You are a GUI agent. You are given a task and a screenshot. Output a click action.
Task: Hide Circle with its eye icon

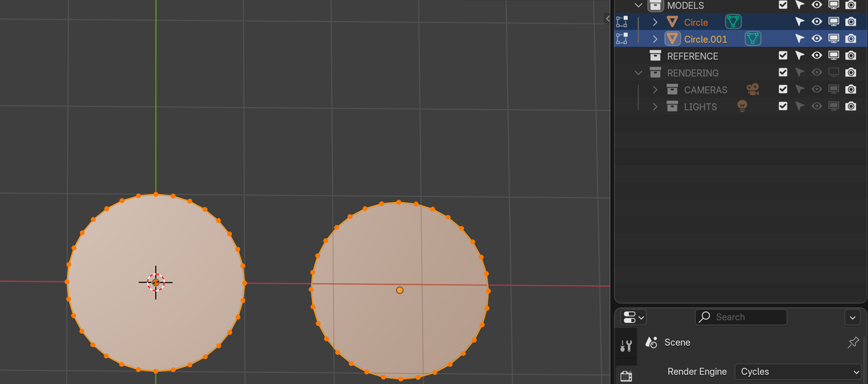[x=816, y=22]
